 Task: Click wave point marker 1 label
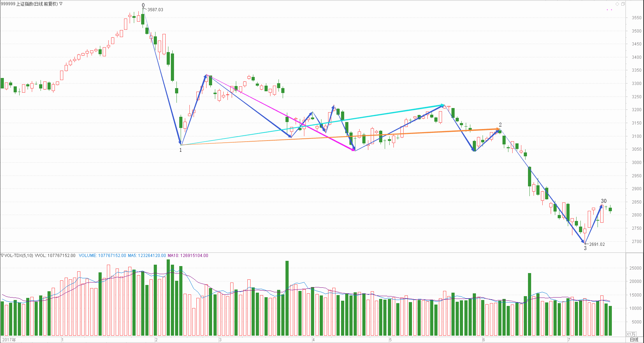point(181,150)
